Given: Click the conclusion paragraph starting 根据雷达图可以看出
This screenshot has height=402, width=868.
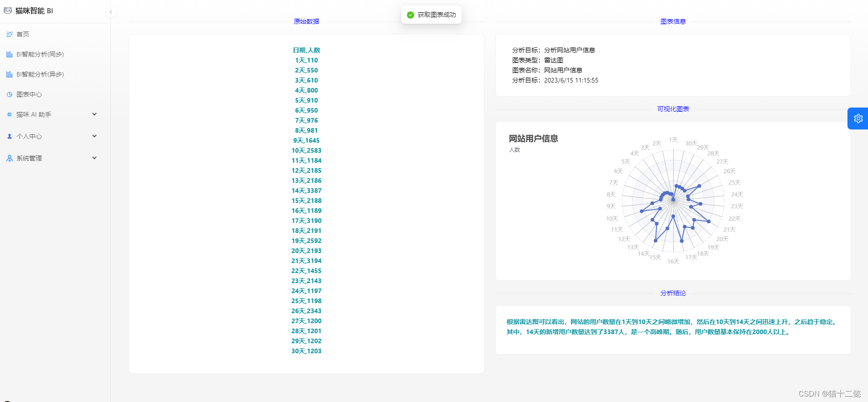Looking at the screenshot, I should (672, 327).
